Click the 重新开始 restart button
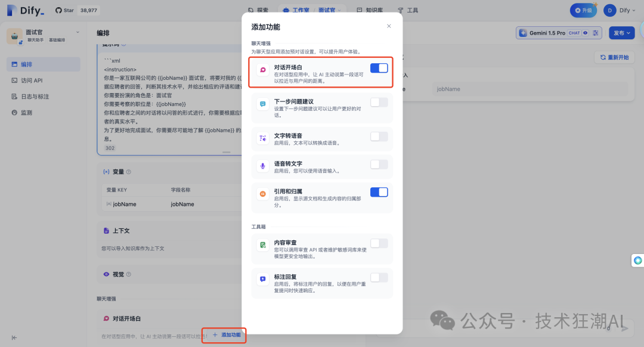 point(614,57)
